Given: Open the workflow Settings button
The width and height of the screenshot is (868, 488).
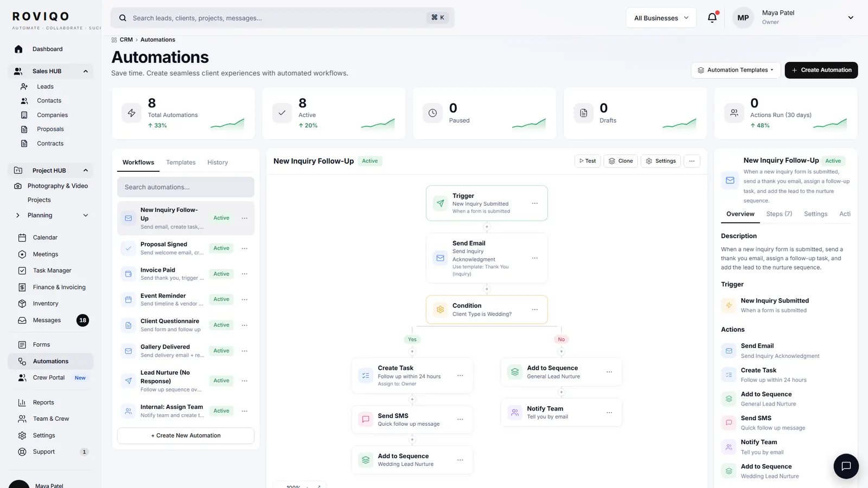Looking at the screenshot, I should 661,161.
